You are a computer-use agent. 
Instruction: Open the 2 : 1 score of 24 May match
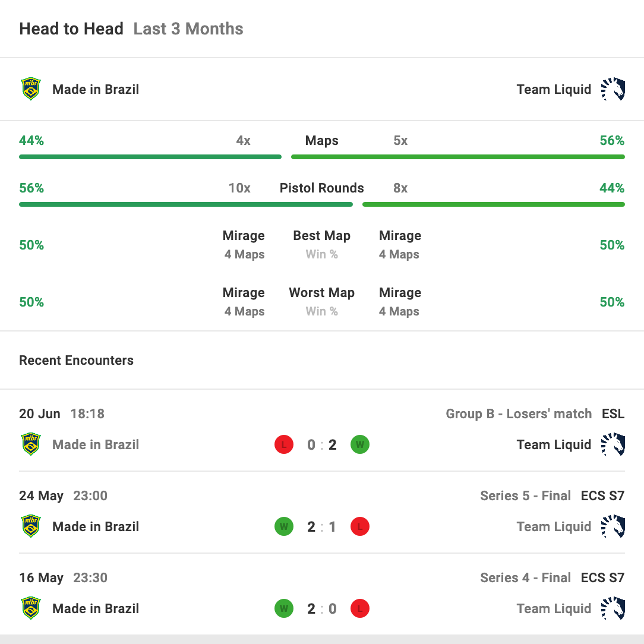pyautogui.click(x=322, y=527)
